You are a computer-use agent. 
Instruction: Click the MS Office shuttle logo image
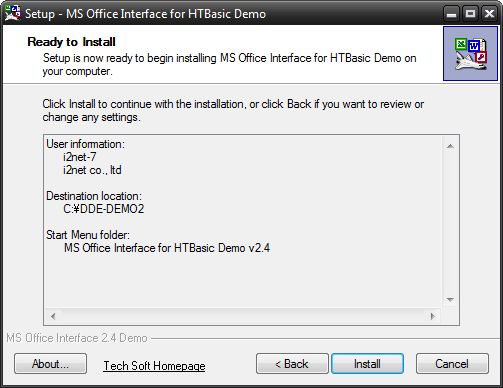tap(470, 54)
